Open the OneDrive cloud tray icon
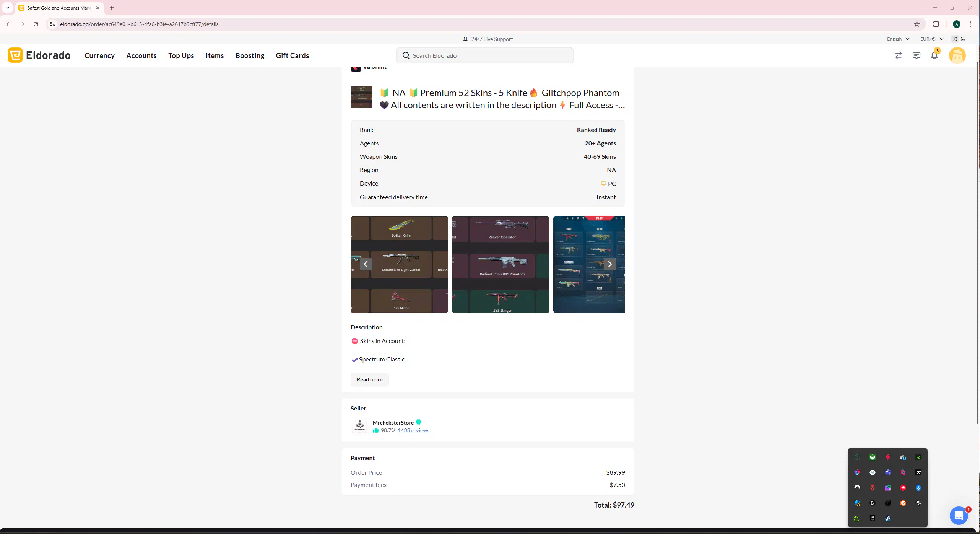 coord(903,457)
